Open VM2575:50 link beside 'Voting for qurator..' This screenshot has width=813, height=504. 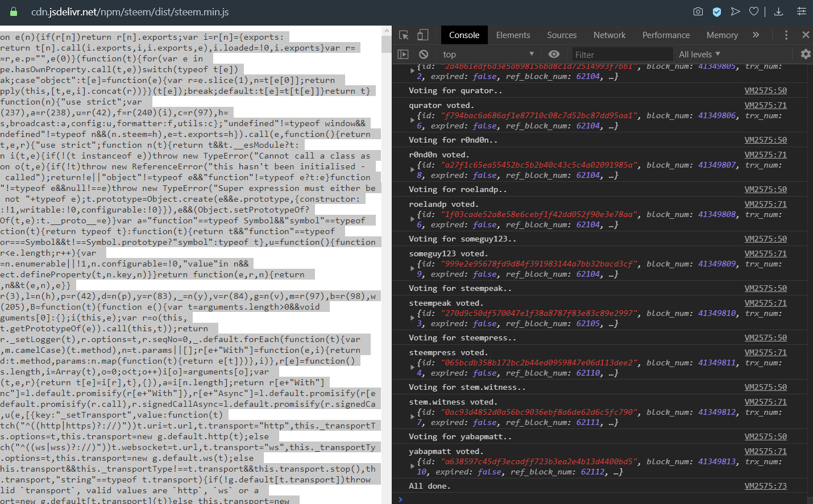[x=766, y=91]
